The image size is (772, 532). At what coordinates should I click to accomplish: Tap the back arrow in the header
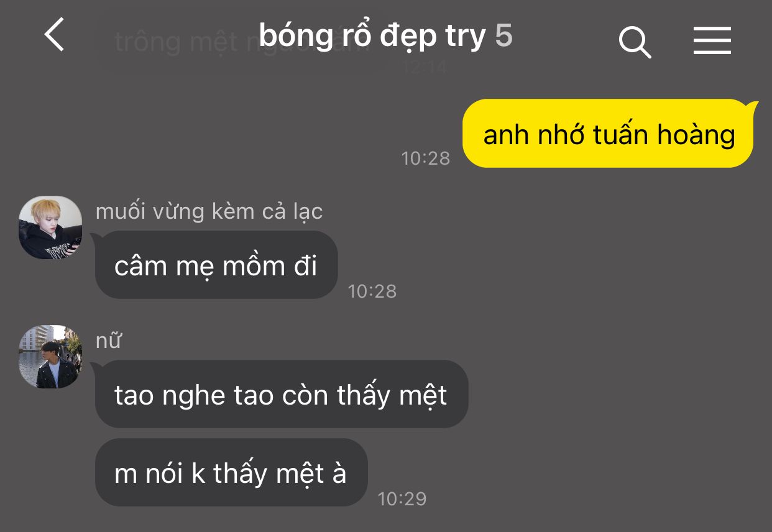55,35
